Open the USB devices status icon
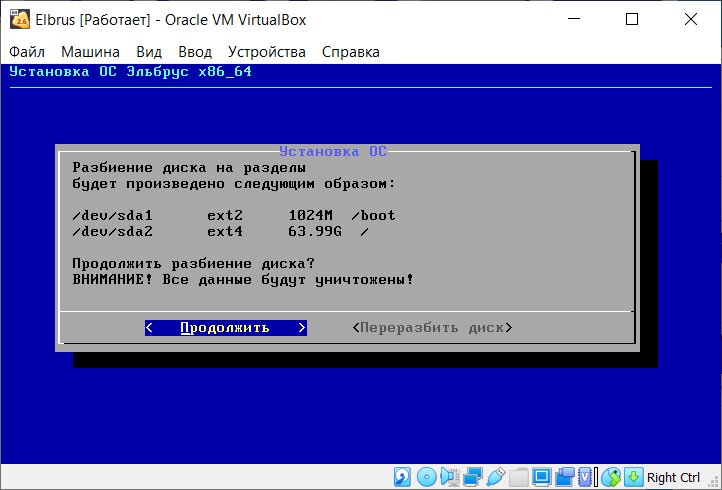Viewport: 722px width, 490px height. tap(496, 477)
